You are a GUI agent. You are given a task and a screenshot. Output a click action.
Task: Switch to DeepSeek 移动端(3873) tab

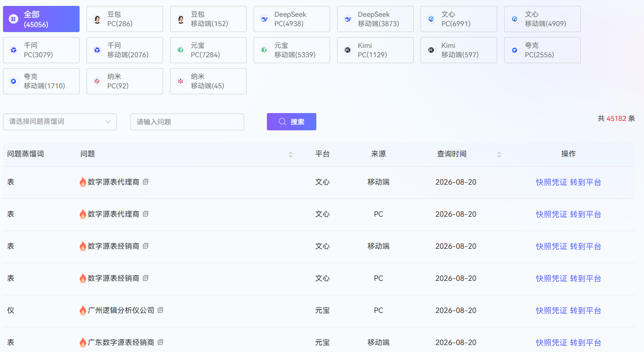(375, 19)
